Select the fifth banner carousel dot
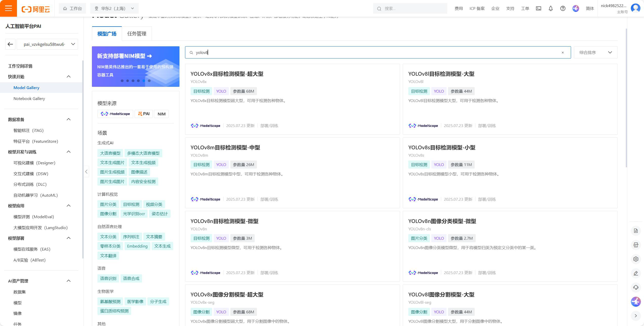 pyautogui.click(x=144, y=81)
